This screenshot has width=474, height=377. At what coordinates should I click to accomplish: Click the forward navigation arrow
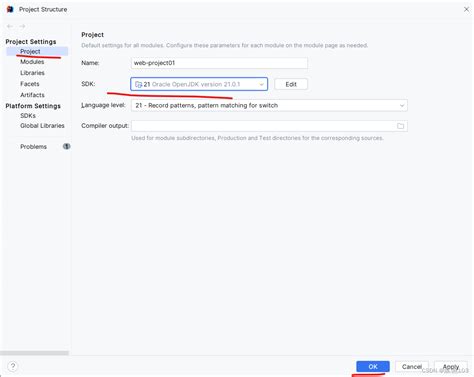(x=22, y=26)
